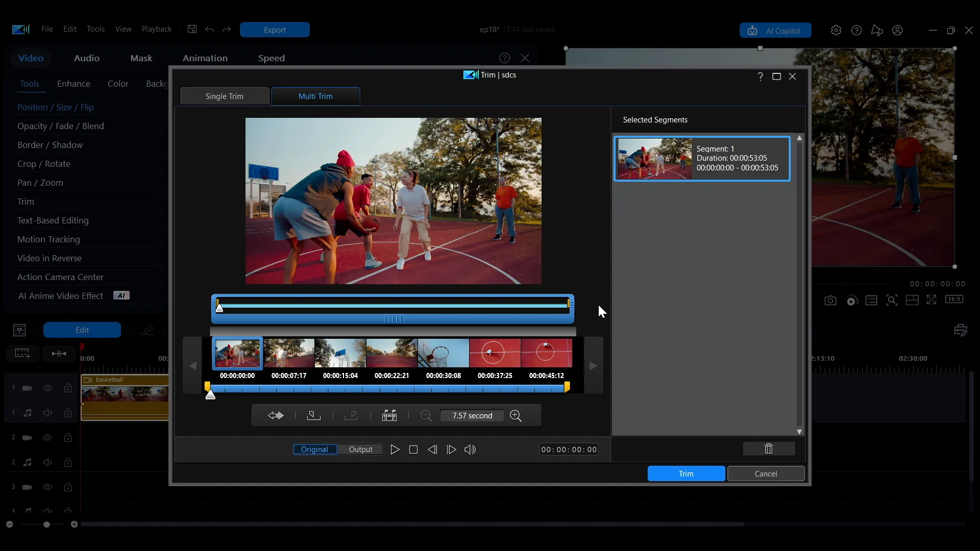Image resolution: width=980 pixels, height=551 pixels.
Task: Open the main window help icon
Action: click(856, 30)
